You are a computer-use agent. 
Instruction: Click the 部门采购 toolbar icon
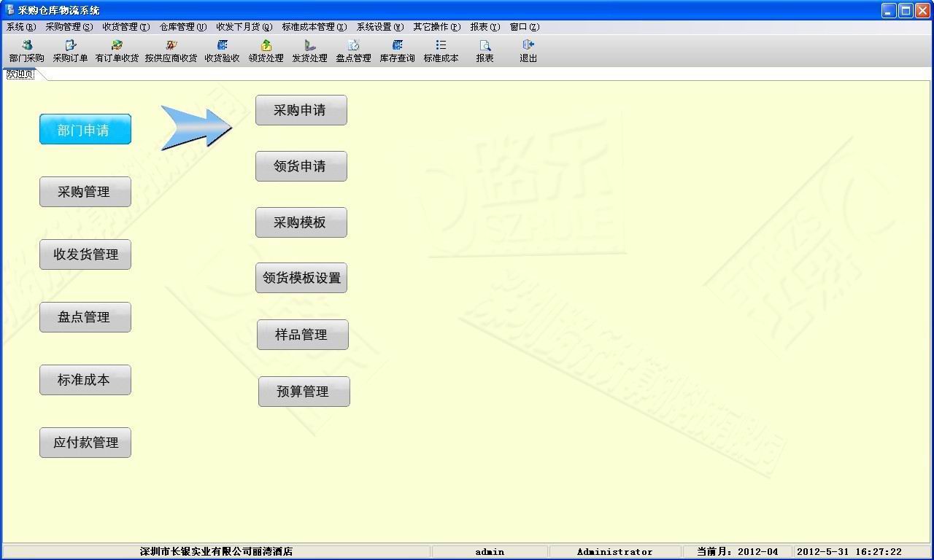[x=27, y=51]
